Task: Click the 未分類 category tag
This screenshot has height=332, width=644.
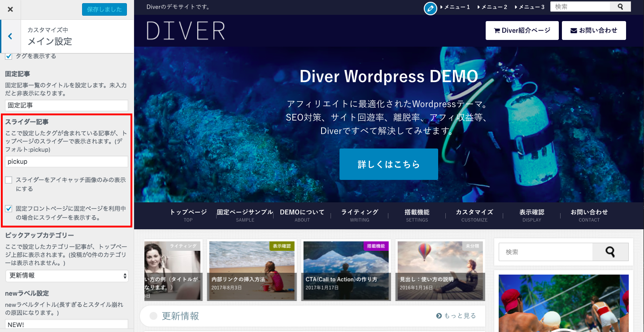Action: [x=473, y=246]
